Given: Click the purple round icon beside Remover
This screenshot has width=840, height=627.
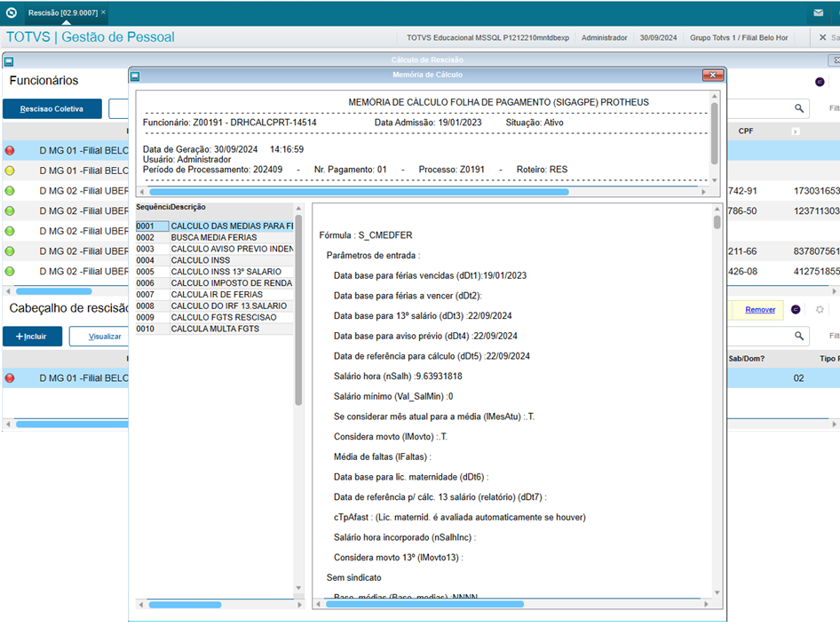Looking at the screenshot, I should pyautogui.click(x=796, y=309).
